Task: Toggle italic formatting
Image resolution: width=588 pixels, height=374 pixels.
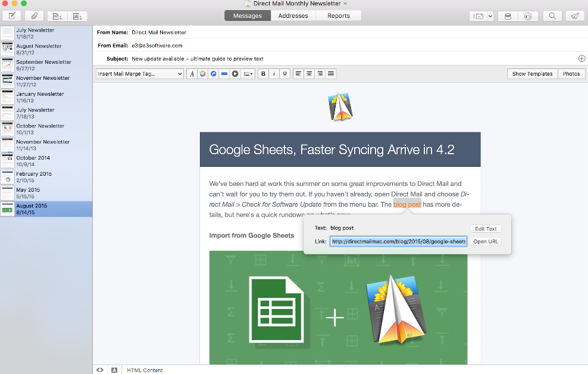Action: coord(274,74)
